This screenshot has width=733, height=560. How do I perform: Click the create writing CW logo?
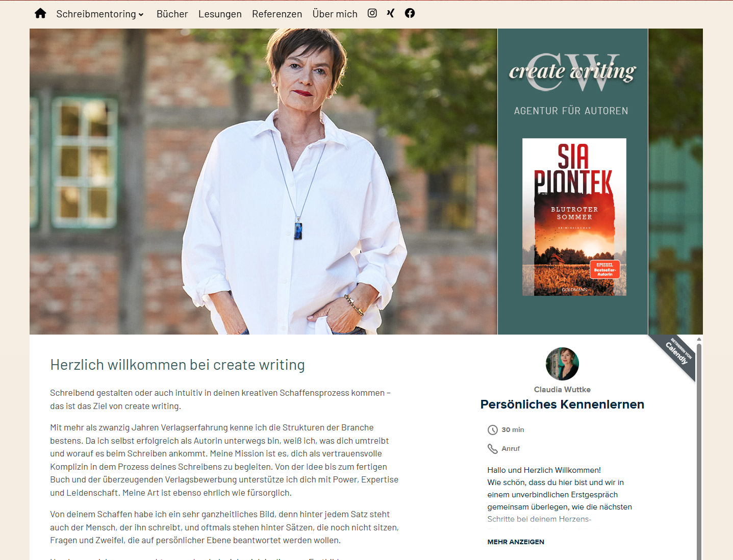click(572, 72)
